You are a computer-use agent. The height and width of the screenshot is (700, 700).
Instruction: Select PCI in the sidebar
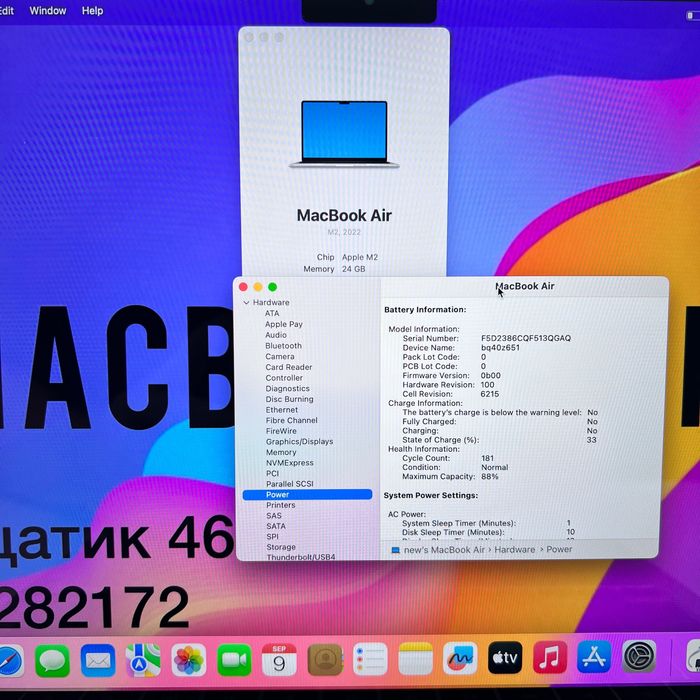[272, 473]
